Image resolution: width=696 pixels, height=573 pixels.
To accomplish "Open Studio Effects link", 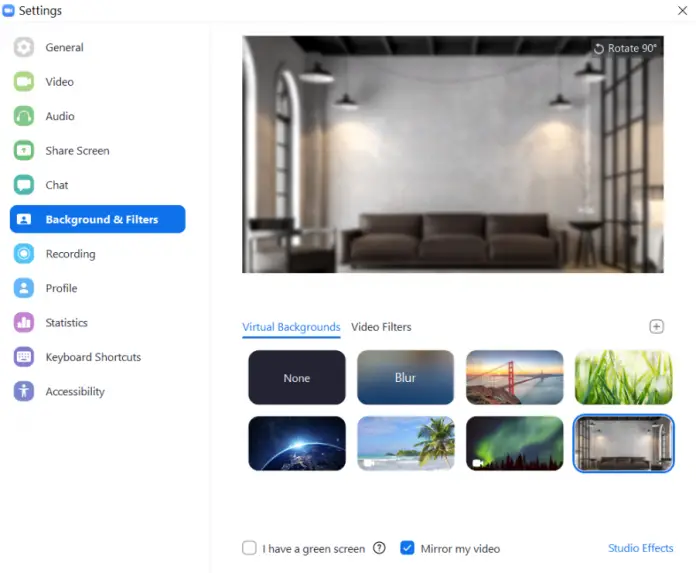I will [x=641, y=548].
